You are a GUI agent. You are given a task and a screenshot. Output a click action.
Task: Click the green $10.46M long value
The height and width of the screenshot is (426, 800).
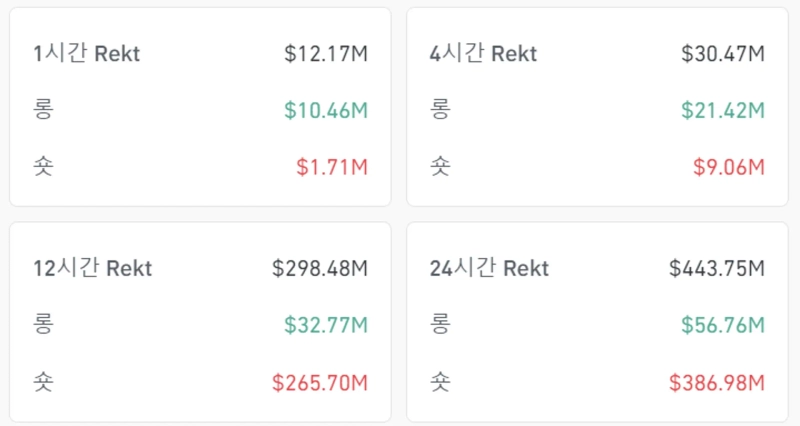(x=326, y=110)
